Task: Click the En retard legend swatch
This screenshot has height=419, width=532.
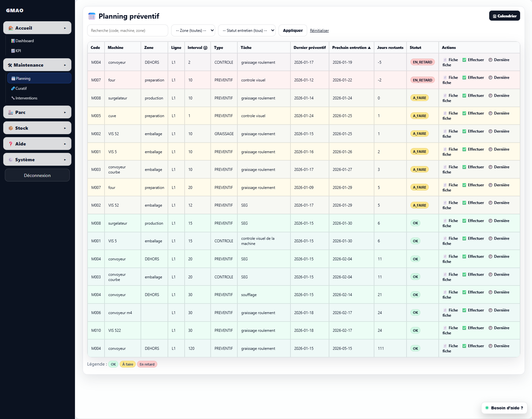Action: click(147, 364)
